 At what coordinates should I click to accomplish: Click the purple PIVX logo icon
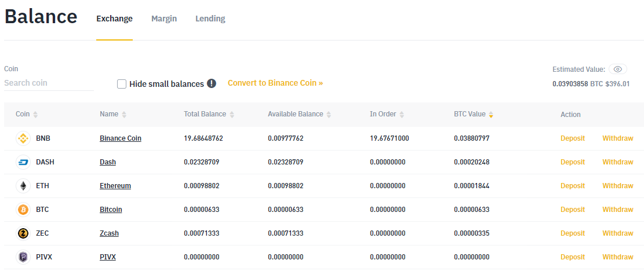(23, 257)
